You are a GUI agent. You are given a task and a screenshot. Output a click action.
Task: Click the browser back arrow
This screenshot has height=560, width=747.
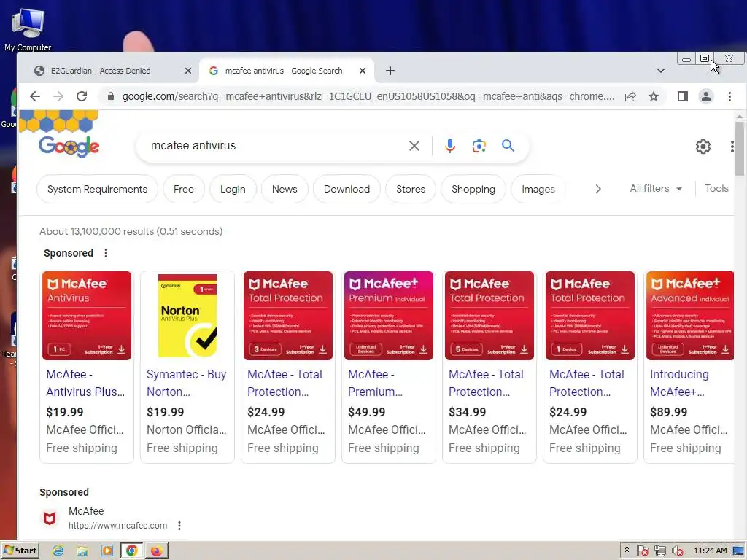coord(35,97)
